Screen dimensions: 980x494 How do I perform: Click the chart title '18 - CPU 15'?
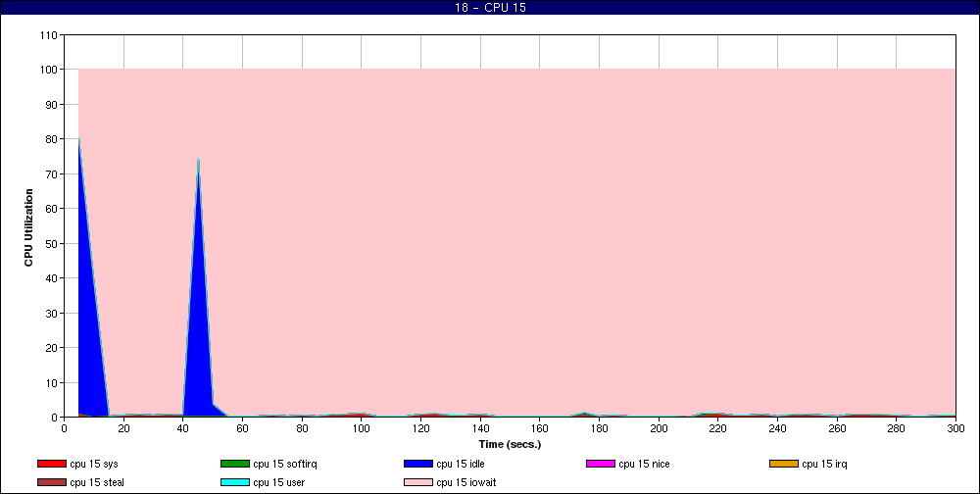tap(490, 8)
